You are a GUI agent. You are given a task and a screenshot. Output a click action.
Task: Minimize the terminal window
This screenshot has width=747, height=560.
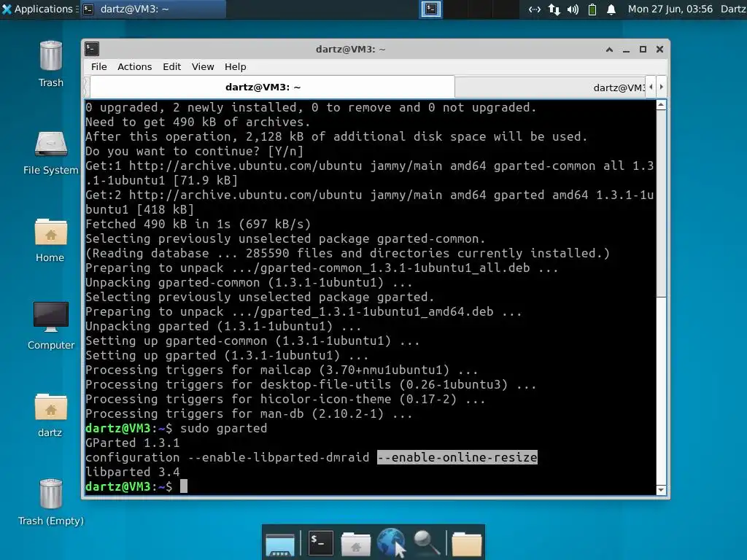[x=626, y=50]
